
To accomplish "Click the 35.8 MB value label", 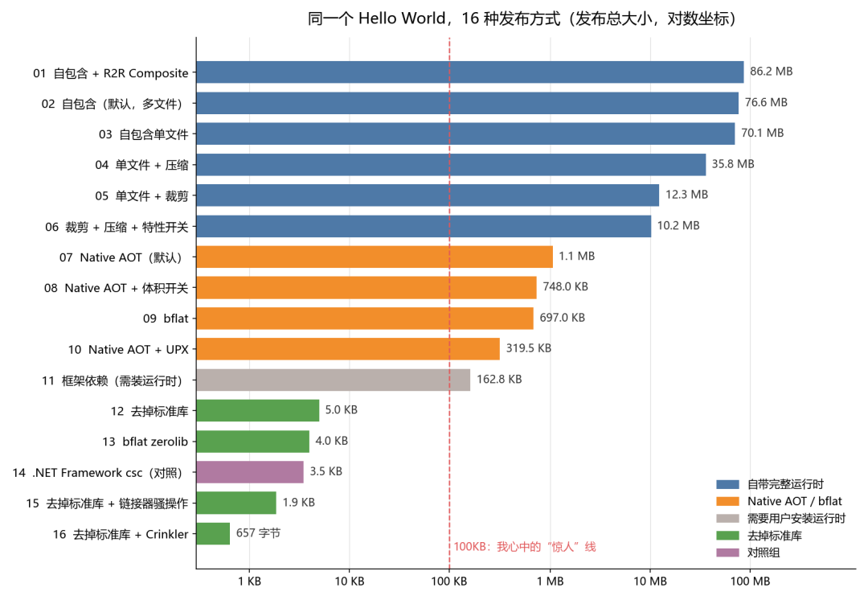I will click(x=733, y=164).
